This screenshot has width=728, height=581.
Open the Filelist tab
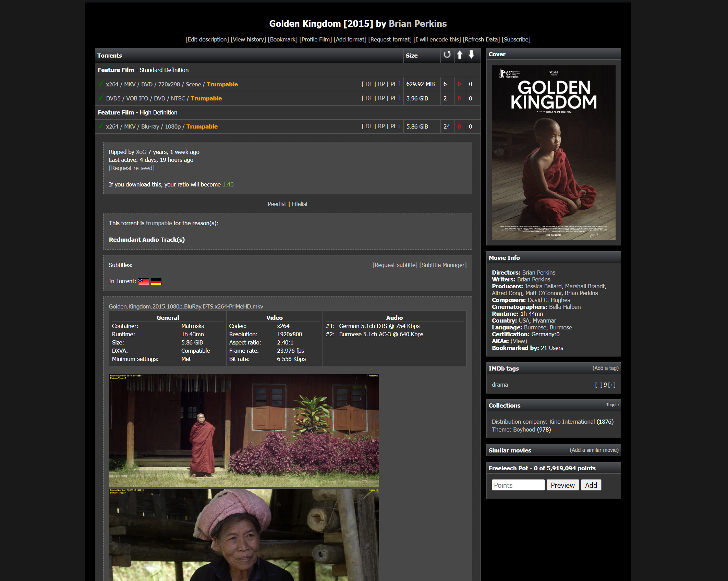click(x=300, y=204)
